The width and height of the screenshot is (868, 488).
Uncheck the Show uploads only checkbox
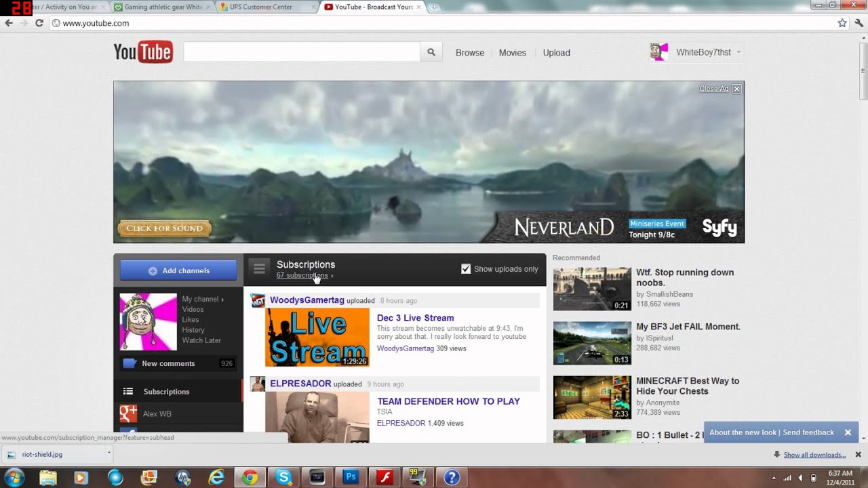click(466, 269)
